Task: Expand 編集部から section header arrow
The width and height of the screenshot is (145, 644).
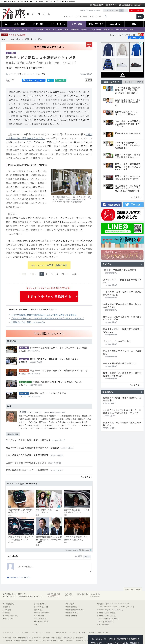Action: pos(141,392)
